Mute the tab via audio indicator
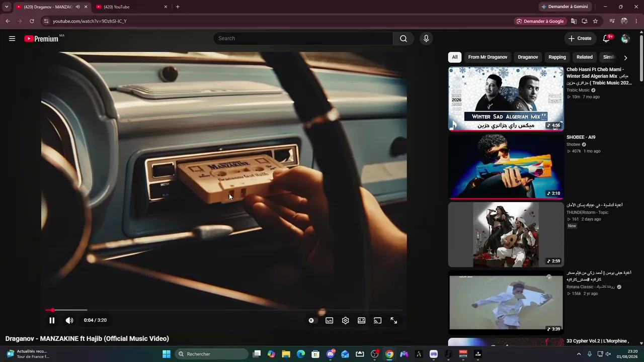The width and height of the screenshot is (644, 362). coord(77,7)
